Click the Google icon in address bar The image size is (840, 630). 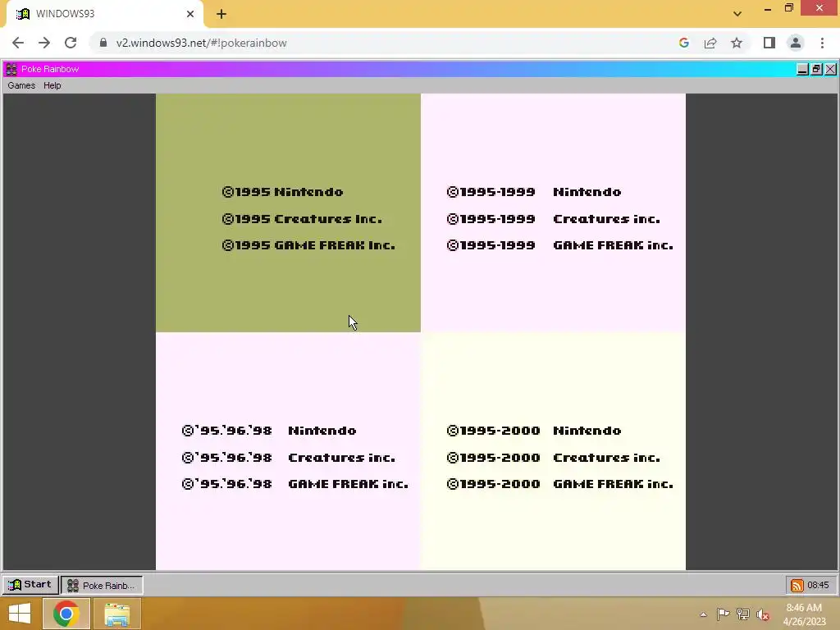[x=683, y=43]
